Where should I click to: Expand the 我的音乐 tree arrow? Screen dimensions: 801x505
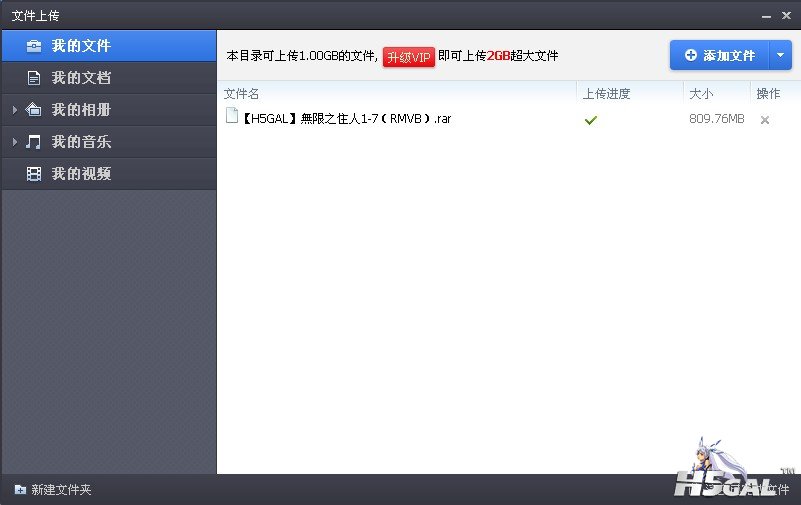coord(14,142)
